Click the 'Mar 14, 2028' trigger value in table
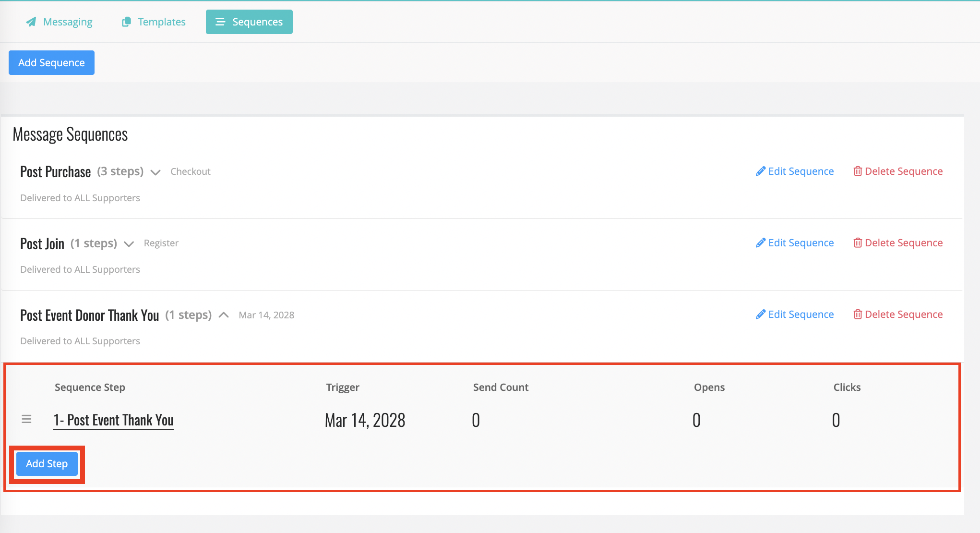This screenshot has width=980, height=533. (x=365, y=420)
